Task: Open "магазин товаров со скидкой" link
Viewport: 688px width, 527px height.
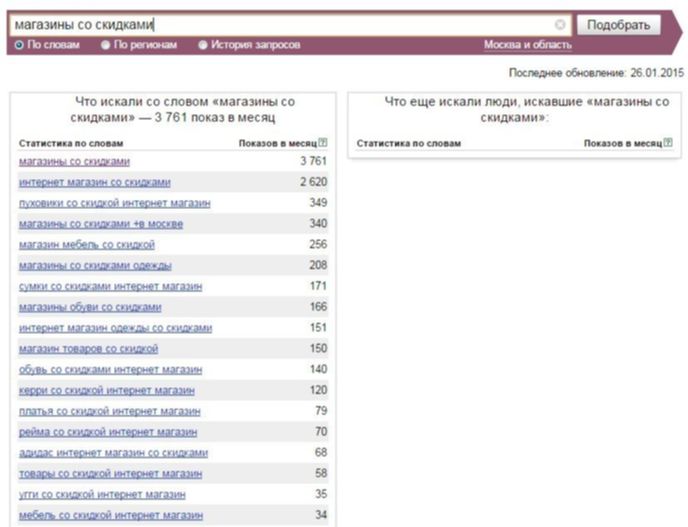Action: 88,349
